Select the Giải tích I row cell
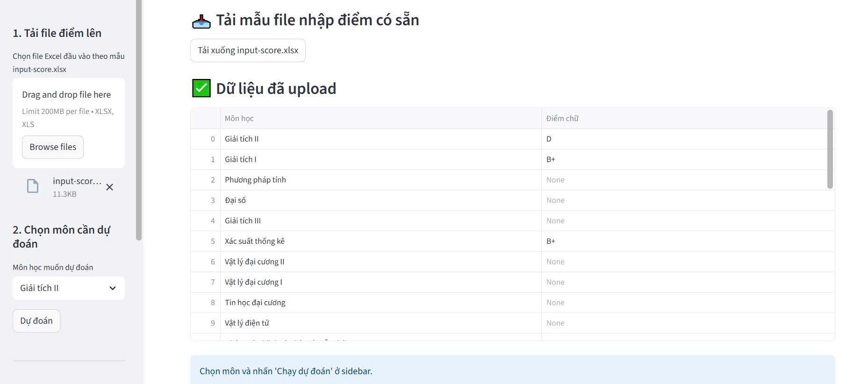This screenshot has width=868, height=384. [x=380, y=159]
